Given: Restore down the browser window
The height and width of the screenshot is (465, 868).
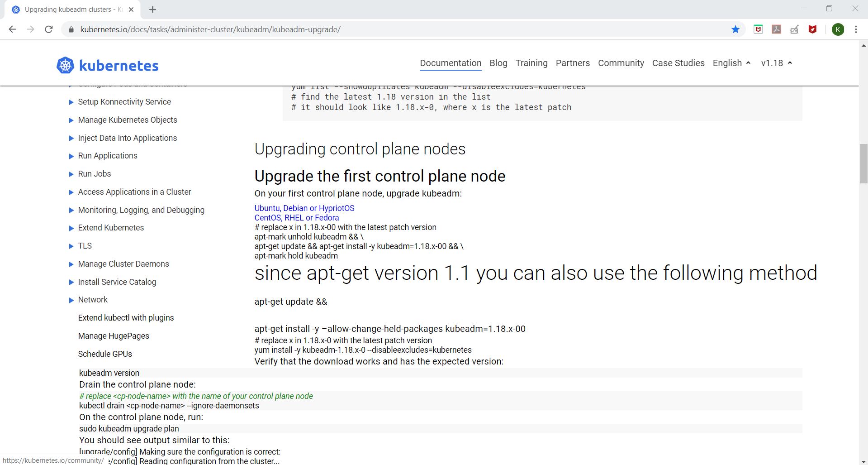Looking at the screenshot, I should [829, 9].
